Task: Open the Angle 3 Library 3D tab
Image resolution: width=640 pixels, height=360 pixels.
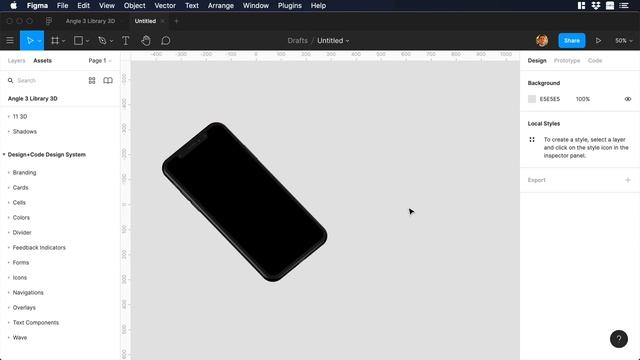Action: point(90,21)
